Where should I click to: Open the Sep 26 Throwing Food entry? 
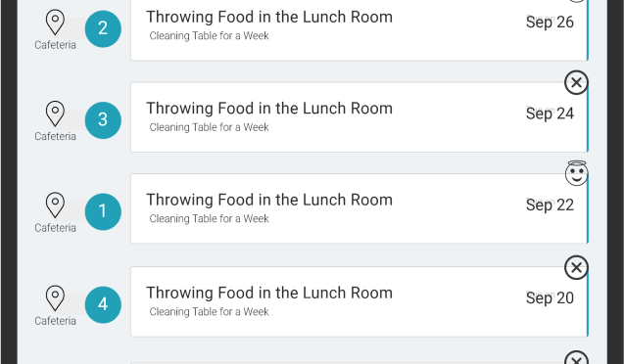360,29
